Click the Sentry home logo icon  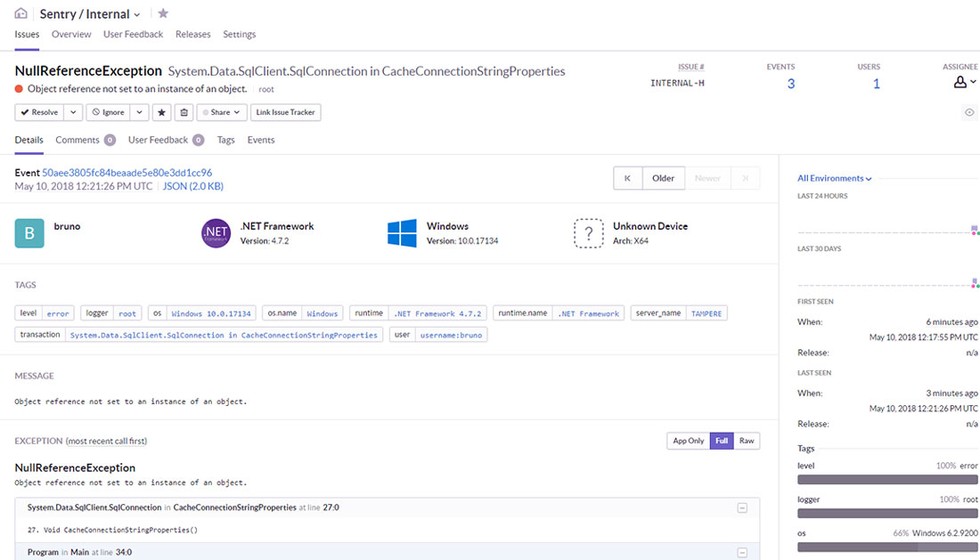click(x=20, y=13)
